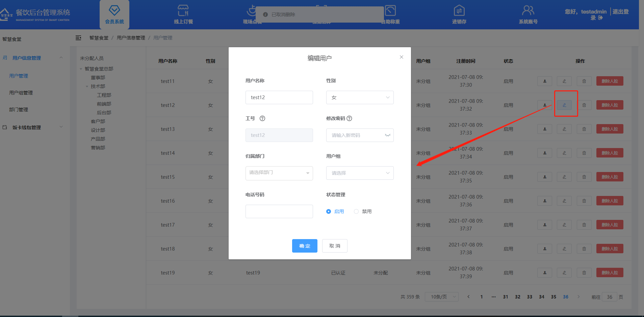Open the 归属部门 department selector
The height and width of the screenshot is (317, 644).
279,173
